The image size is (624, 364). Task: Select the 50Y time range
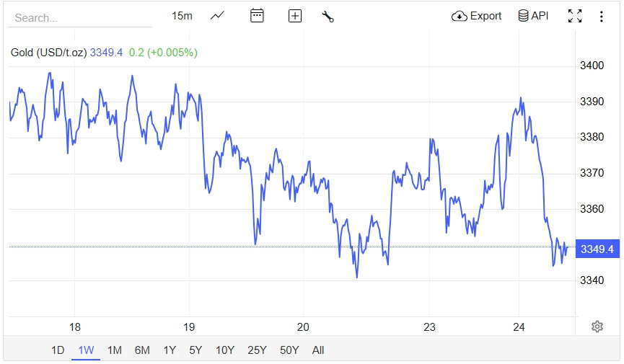pos(289,350)
